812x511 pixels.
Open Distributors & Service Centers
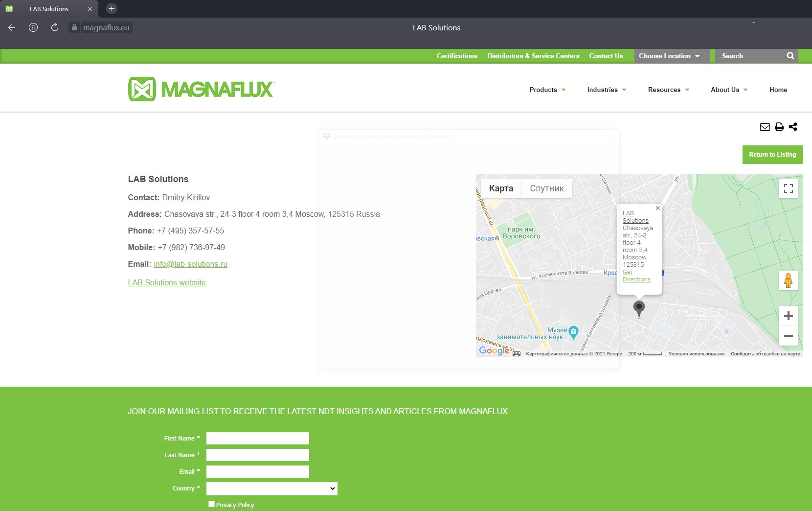pos(533,56)
